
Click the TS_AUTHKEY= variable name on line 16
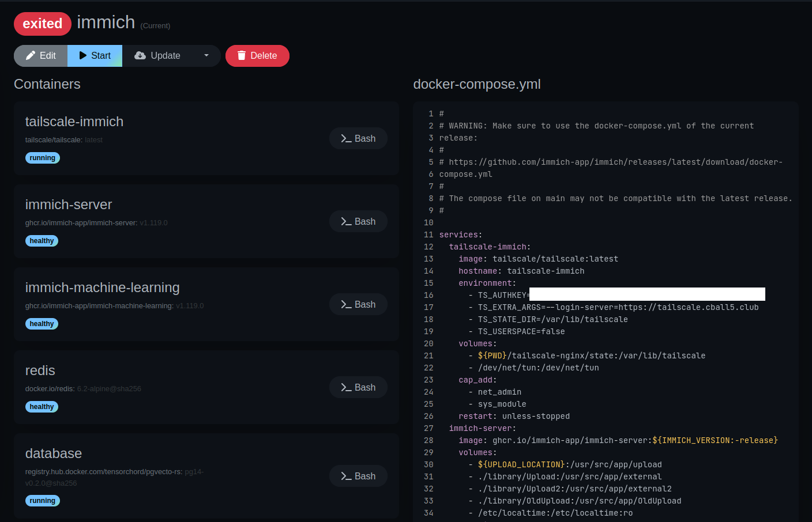(504, 296)
